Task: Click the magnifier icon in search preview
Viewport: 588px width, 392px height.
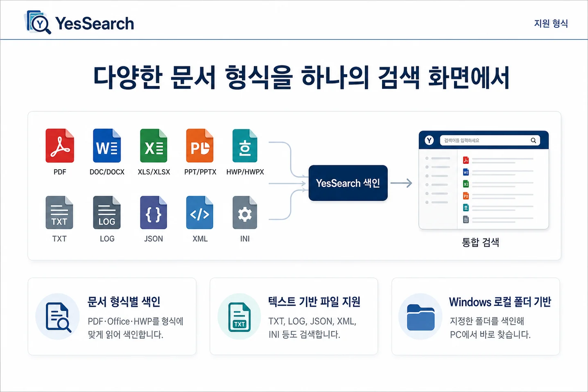Action: click(534, 140)
